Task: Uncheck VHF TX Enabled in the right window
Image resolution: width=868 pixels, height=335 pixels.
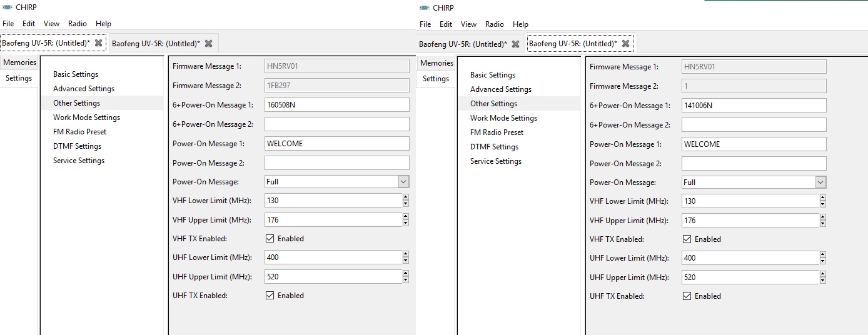Action: click(687, 239)
